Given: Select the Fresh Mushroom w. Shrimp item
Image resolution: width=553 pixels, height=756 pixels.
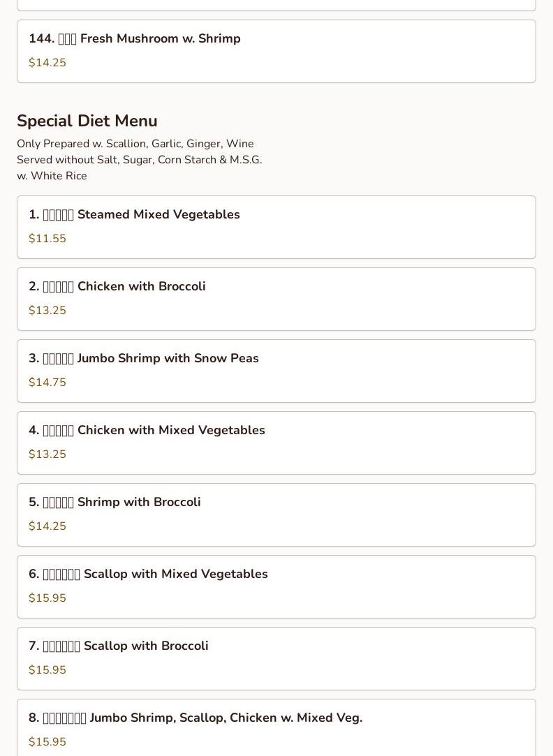Looking at the screenshot, I should 276,51.
